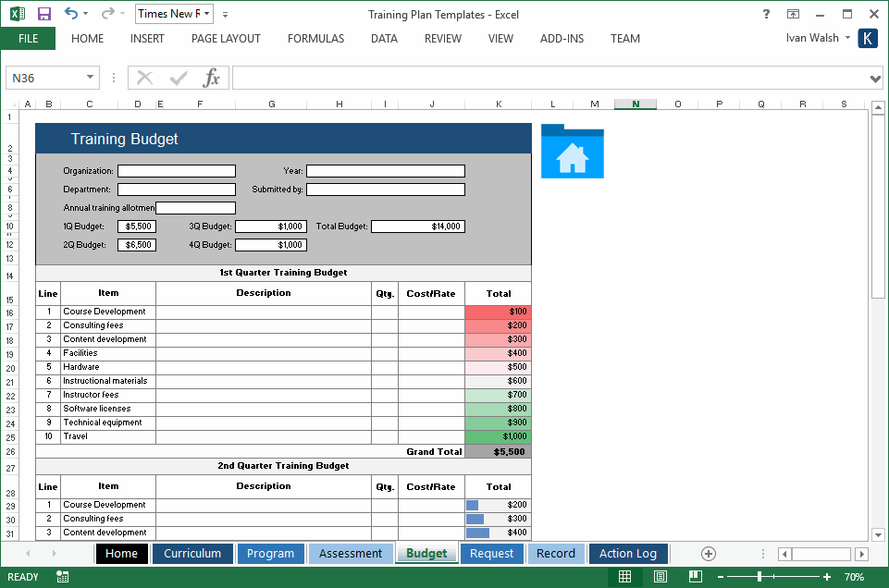Switch to Normal view from the status bar
This screenshot has width=889, height=588.
(624, 576)
